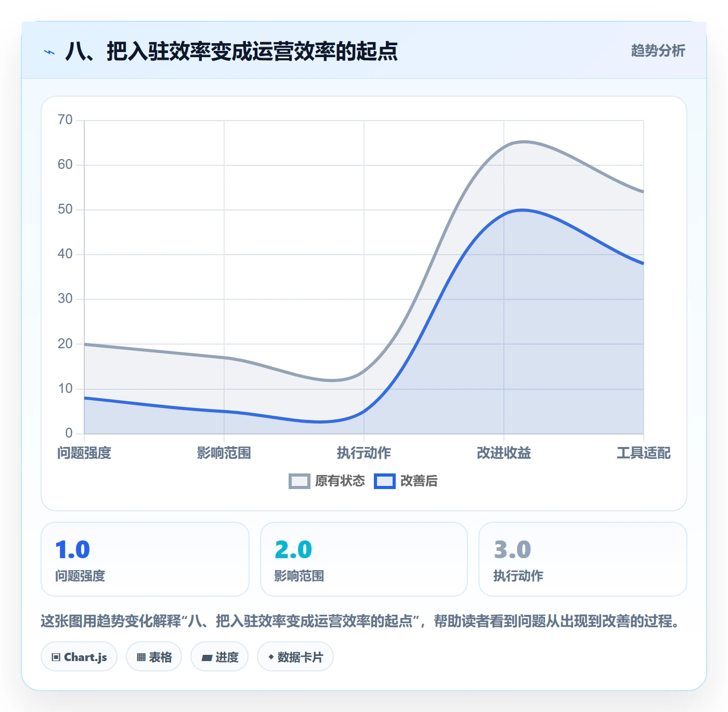
Task: Toggle the 原有状态 legend swatch
Action: (x=300, y=481)
